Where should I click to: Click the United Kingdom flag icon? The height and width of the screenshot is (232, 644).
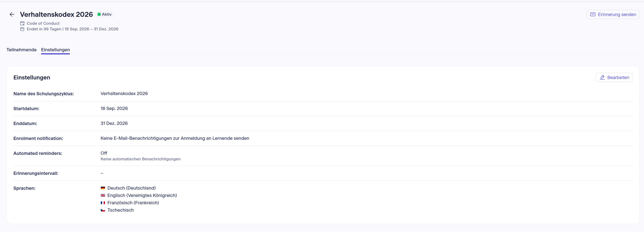tap(103, 196)
